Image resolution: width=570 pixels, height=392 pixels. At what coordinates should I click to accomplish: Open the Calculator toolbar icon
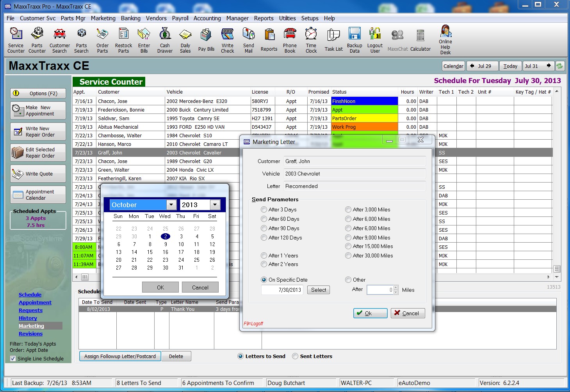pos(420,40)
